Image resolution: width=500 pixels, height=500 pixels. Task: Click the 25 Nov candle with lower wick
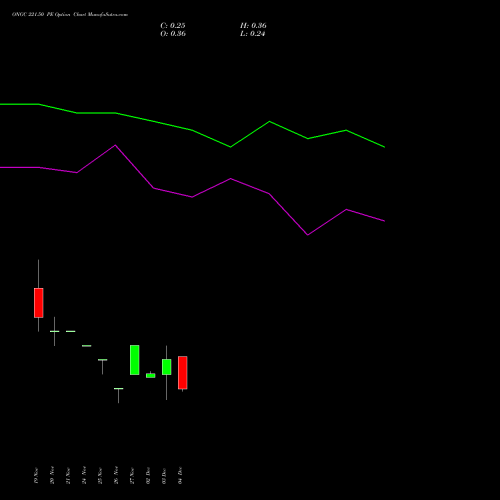coord(103,360)
